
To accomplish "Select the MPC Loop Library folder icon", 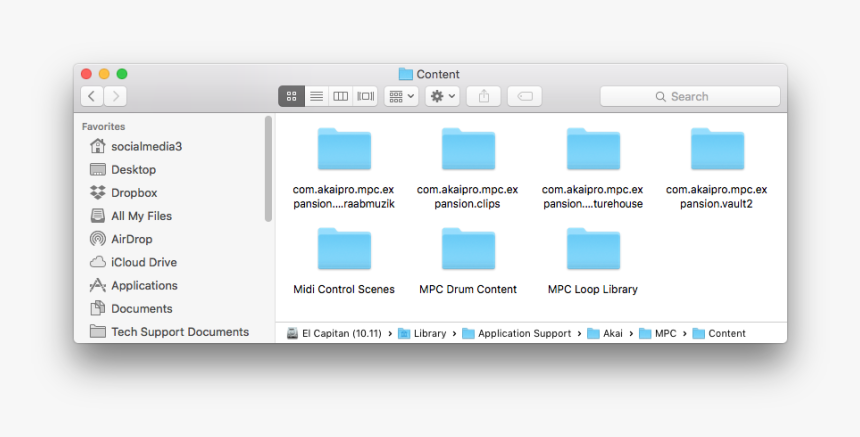I will tap(593, 248).
